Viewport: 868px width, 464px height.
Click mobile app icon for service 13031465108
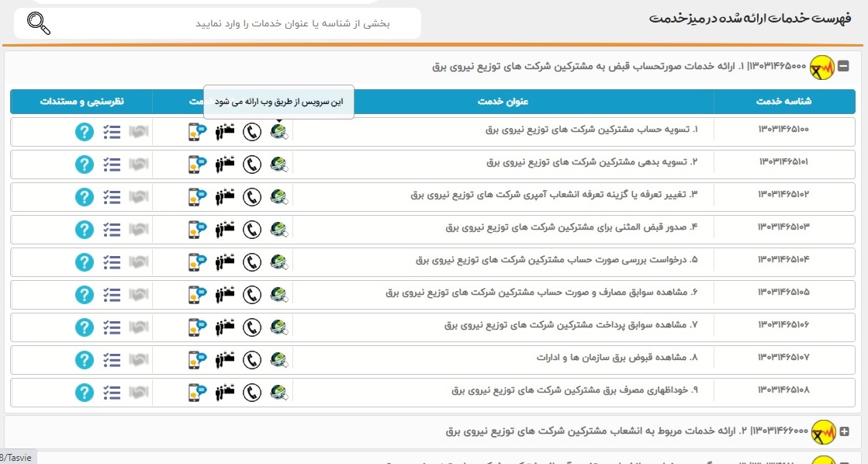tap(197, 393)
